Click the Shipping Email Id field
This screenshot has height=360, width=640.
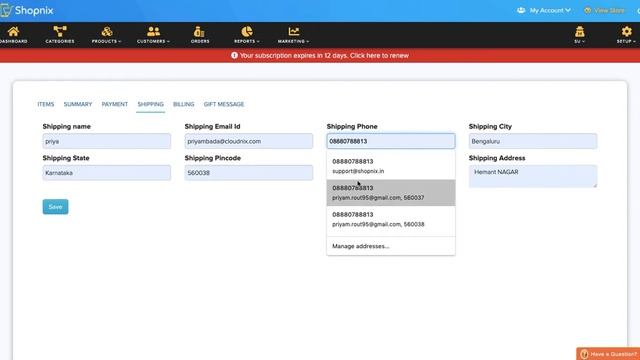click(x=249, y=141)
